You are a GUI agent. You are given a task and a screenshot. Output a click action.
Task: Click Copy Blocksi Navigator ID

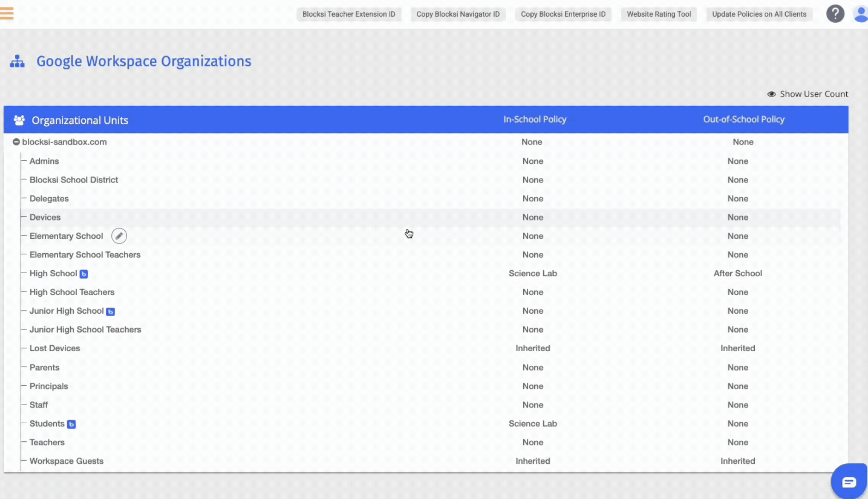coord(458,14)
